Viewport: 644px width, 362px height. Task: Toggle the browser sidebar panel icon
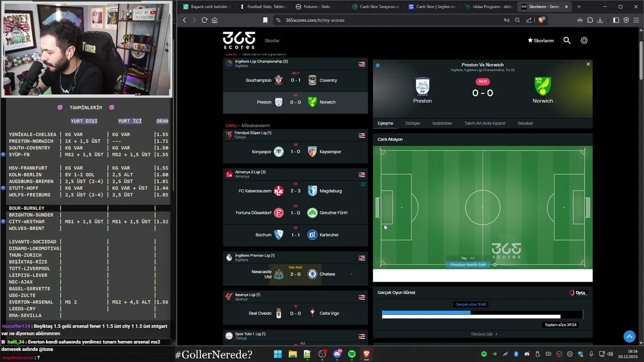point(616,20)
